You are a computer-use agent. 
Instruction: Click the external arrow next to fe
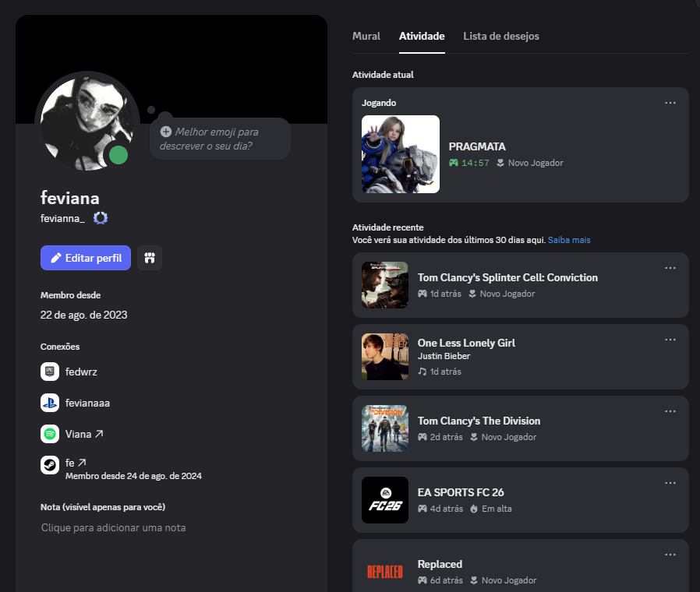[x=82, y=463]
